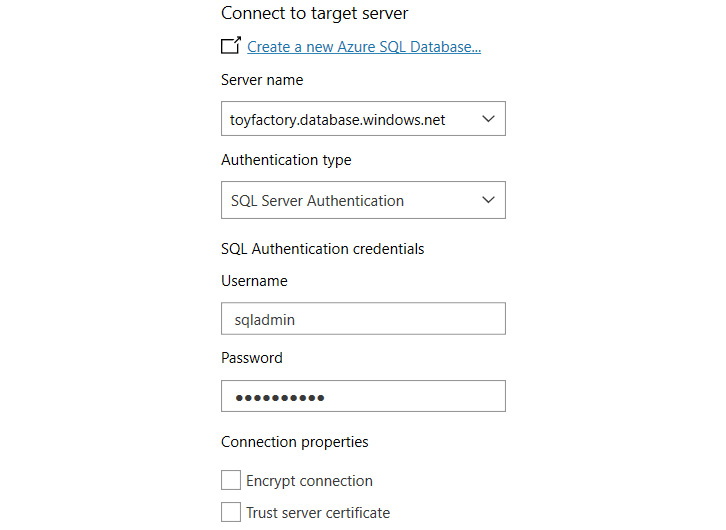Click the Password field label

pos(252,358)
